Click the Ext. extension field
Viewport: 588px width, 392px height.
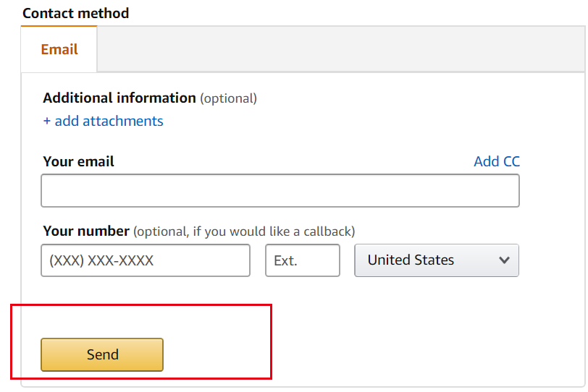(303, 260)
